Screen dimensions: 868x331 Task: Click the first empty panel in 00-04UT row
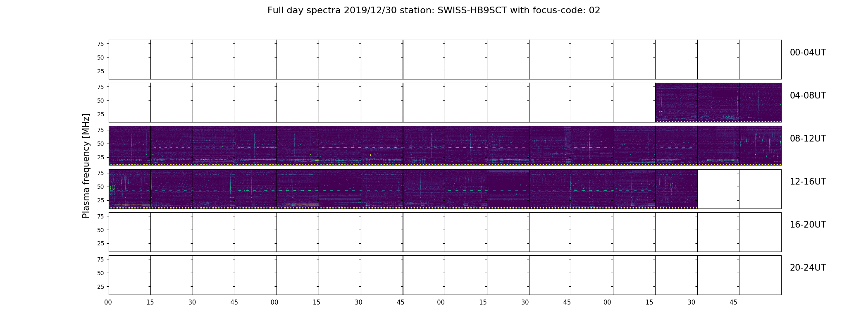coord(130,60)
